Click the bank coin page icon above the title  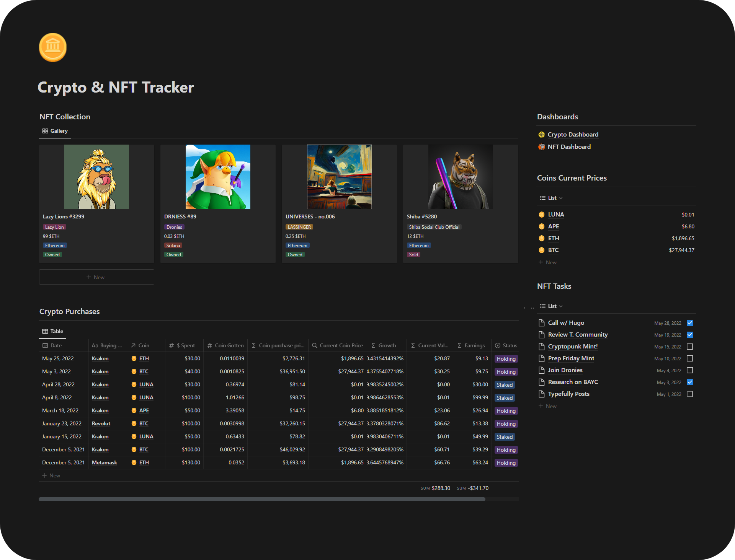click(53, 47)
